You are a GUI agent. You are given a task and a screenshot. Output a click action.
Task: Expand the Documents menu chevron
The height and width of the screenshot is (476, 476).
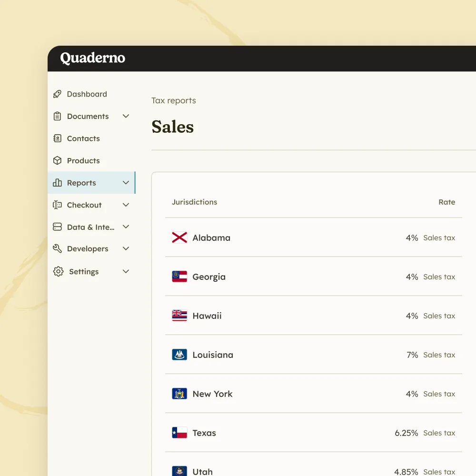click(x=126, y=116)
